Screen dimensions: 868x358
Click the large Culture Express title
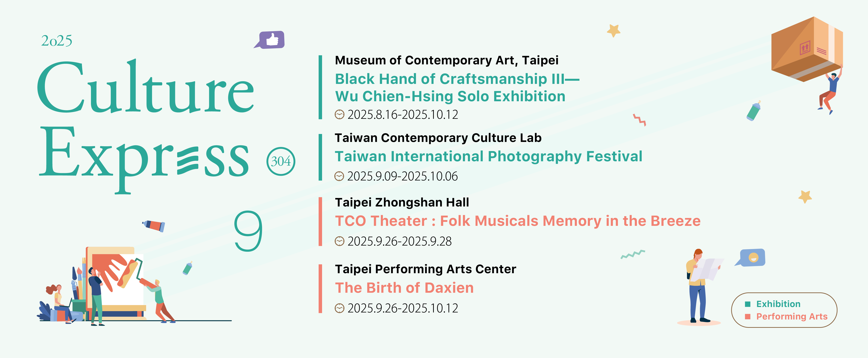tap(146, 126)
